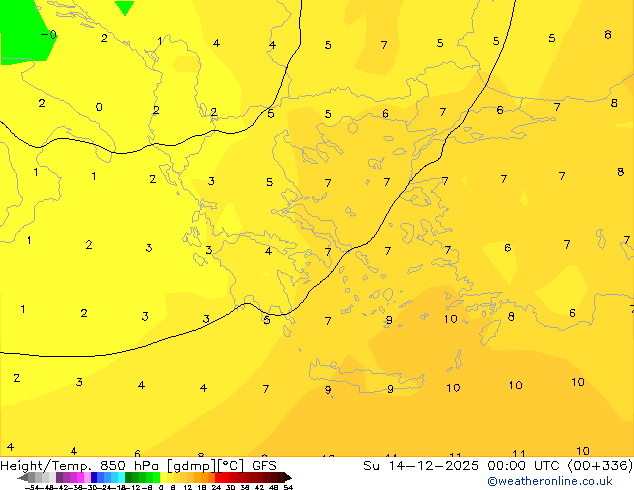Select the Height/Temp. 850 hPa map title
This screenshot has width=634, height=490.
(x=80, y=466)
